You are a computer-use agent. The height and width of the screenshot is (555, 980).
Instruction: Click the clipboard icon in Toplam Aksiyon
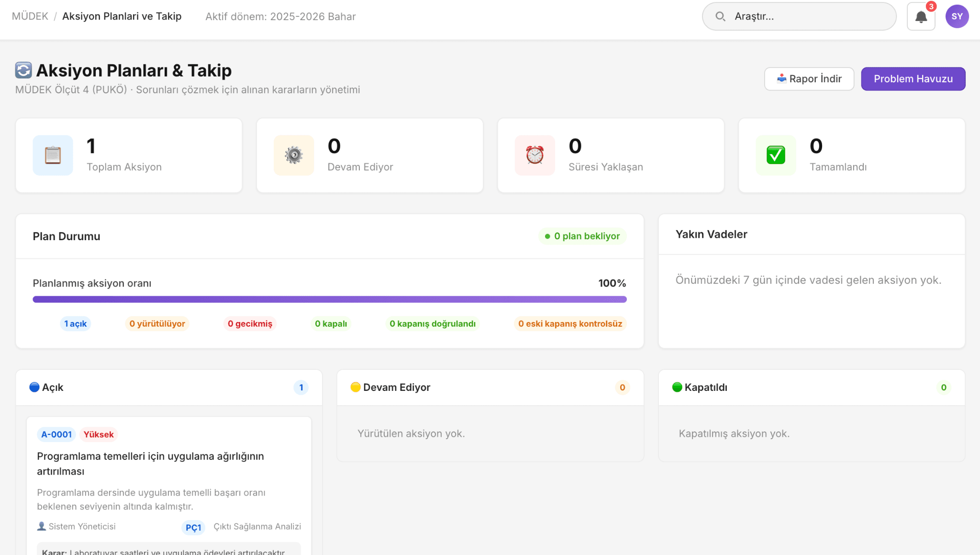[x=53, y=155]
